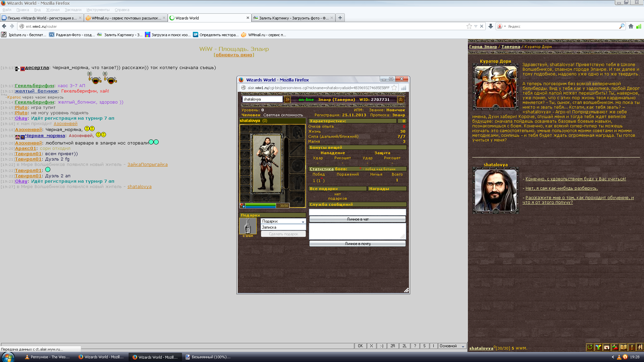The width and height of the screenshot is (644, 362).
Task: Click the X chat clear button
Action: click(371, 346)
